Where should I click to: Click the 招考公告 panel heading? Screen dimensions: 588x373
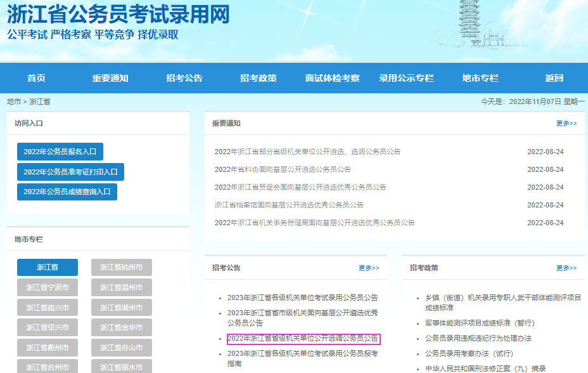[x=226, y=268]
